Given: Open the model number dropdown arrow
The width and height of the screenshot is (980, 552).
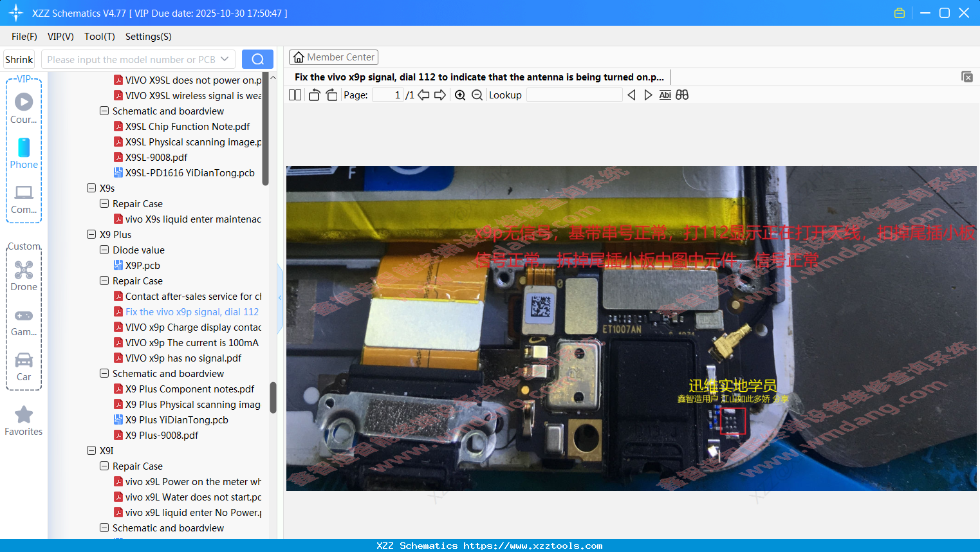Looking at the screenshot, I should coord(225,59).
